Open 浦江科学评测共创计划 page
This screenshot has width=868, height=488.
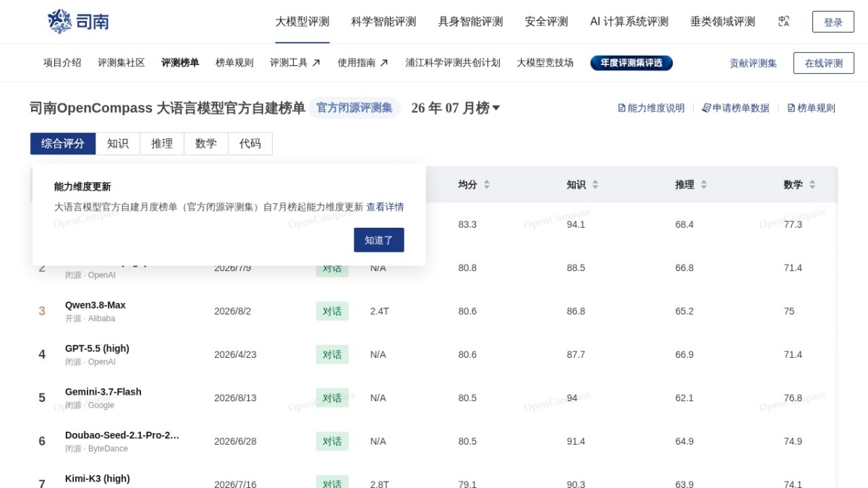(453, 63)
